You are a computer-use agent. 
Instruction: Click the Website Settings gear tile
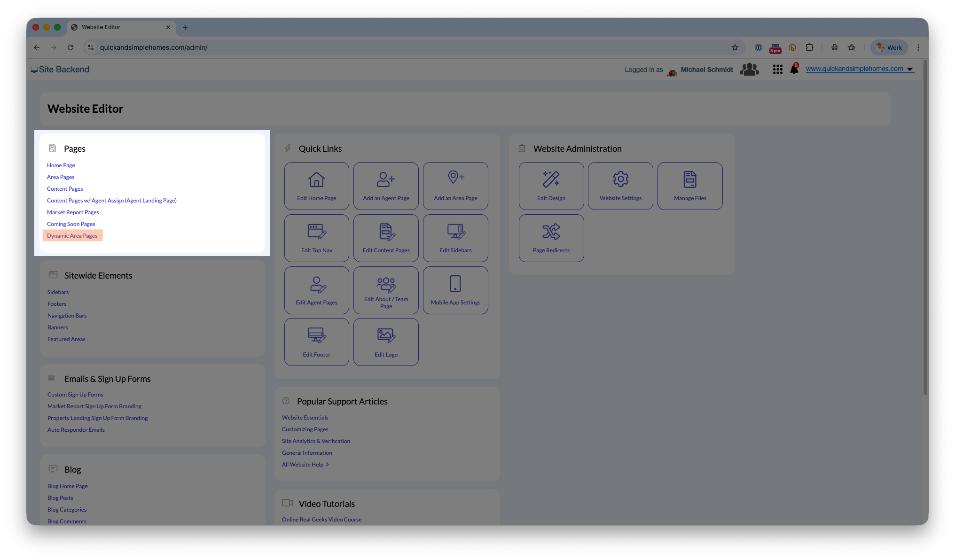point(620,186)
